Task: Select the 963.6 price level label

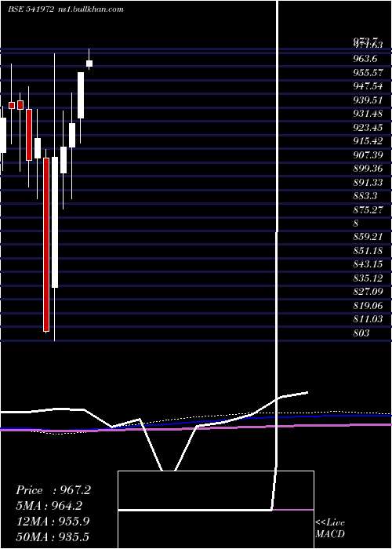Action: pyautogui.click(x=365, y=59)
